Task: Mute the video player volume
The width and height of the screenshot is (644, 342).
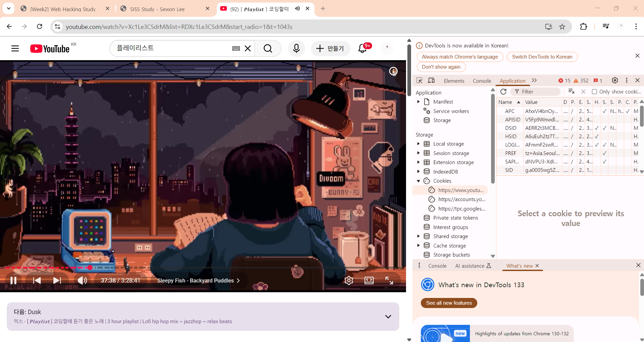Action: click(x=82, y=280)
